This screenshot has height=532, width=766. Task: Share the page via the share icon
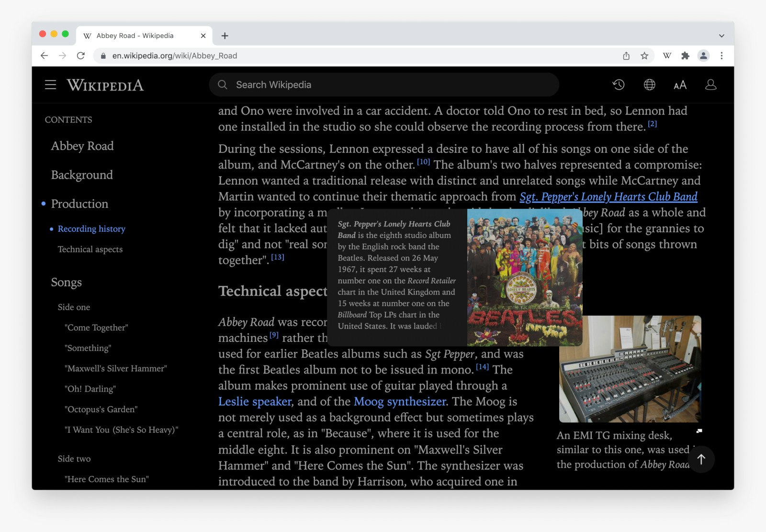coord(626,56)
